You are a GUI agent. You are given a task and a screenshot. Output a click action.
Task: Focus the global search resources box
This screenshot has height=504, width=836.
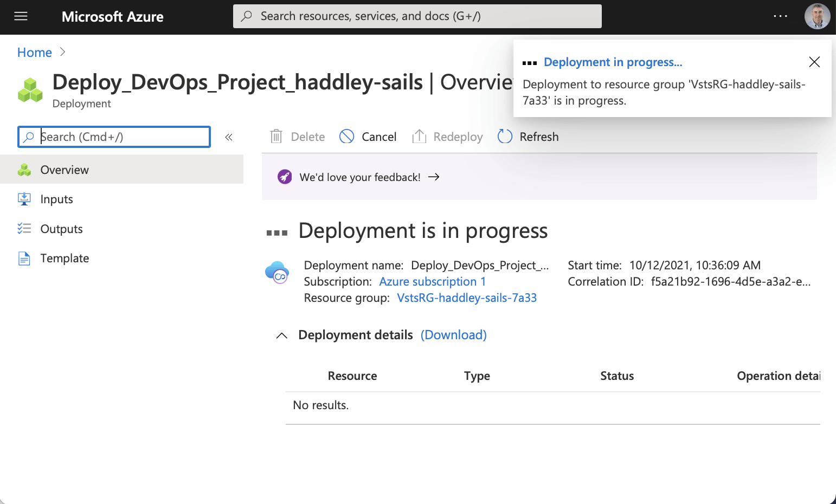pyautogui.click(x=417, y=16)
